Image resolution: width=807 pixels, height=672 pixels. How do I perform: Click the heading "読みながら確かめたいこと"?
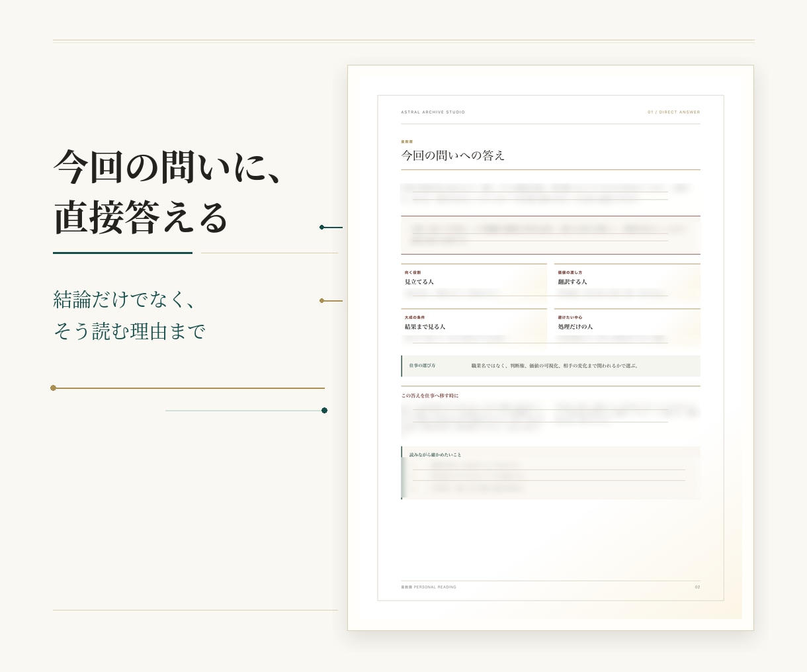435,454
